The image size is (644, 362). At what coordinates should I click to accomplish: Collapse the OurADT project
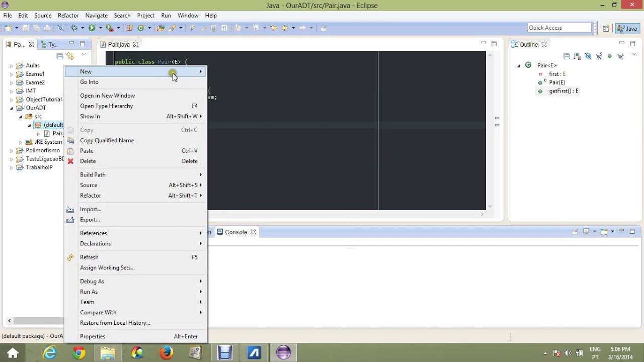click(x=12, y=108)
